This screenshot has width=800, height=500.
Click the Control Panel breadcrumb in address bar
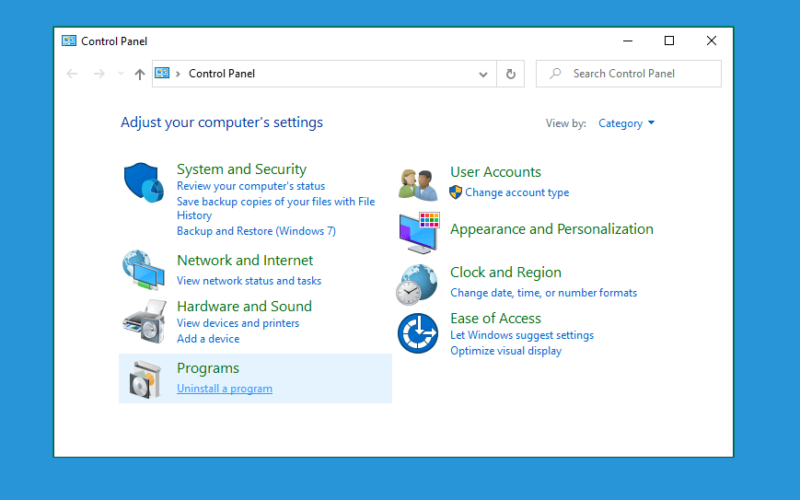(x=221, y=73)
